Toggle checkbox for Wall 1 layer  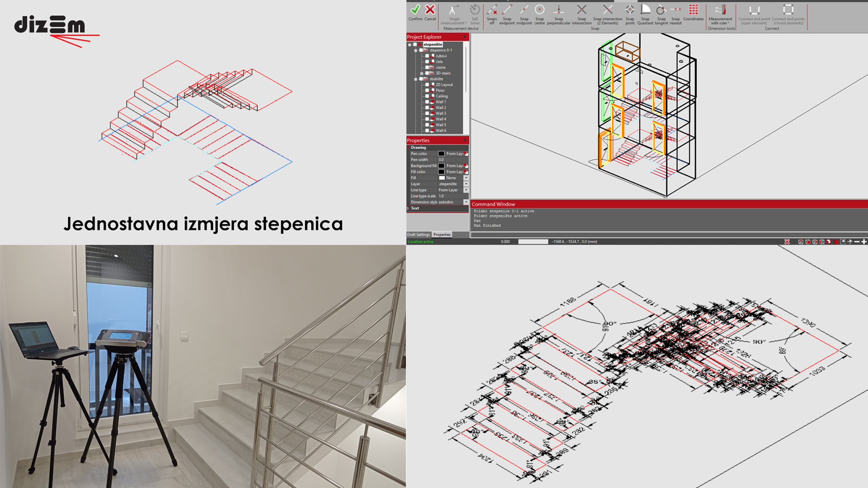point(427,102)
